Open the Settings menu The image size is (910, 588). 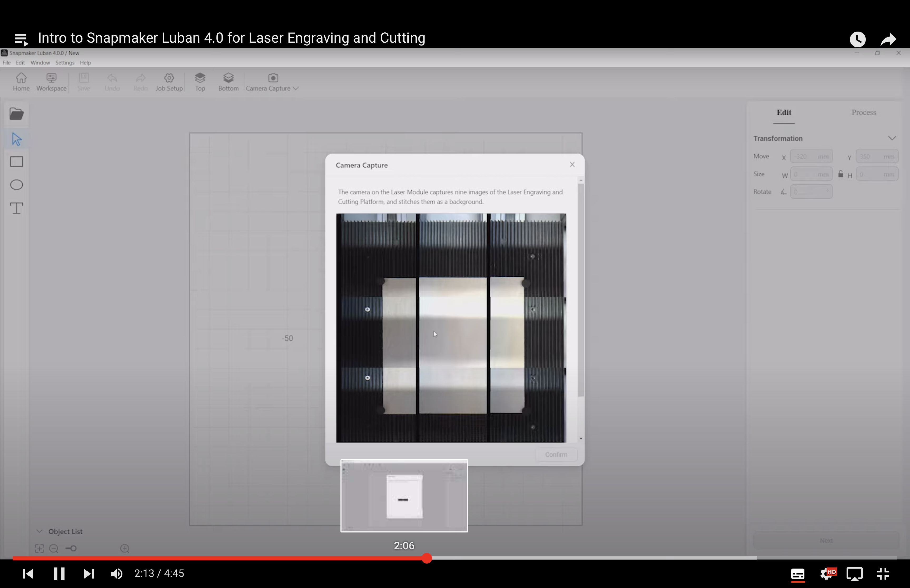[x=65, y=63]
